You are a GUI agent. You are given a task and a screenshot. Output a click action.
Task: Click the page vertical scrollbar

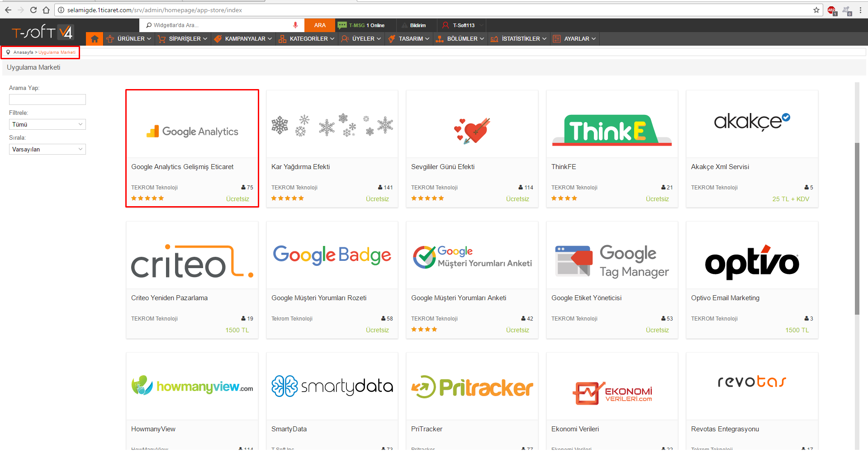pyautogui.click(x=857, y=226)
